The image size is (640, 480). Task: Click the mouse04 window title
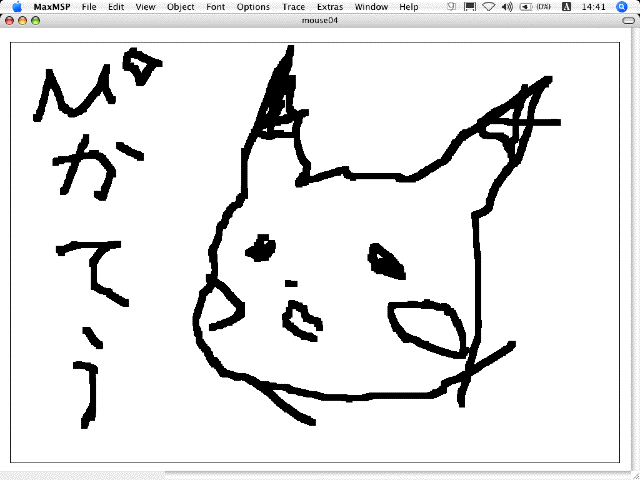(x=320, y=20)
